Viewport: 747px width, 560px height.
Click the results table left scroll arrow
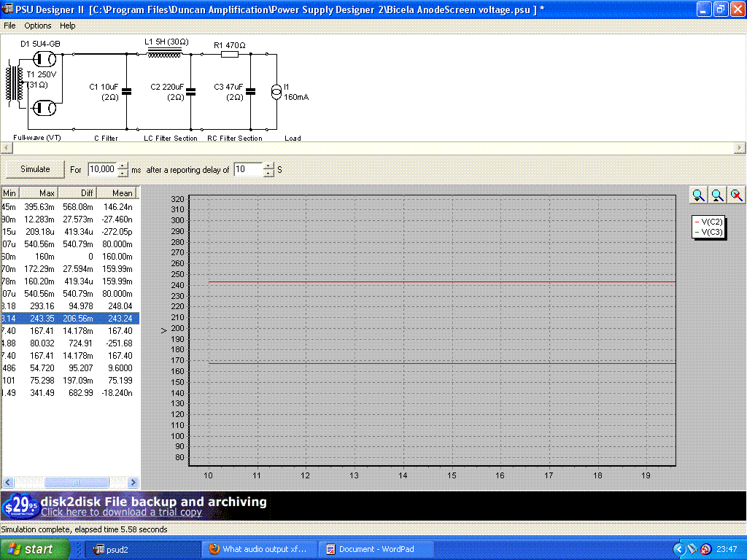7,483
